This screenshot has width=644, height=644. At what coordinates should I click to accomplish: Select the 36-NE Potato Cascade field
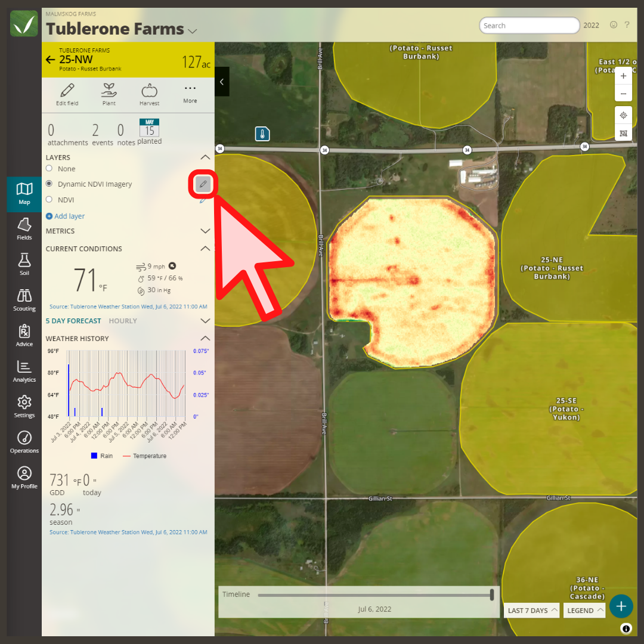(x=587, y=588)
